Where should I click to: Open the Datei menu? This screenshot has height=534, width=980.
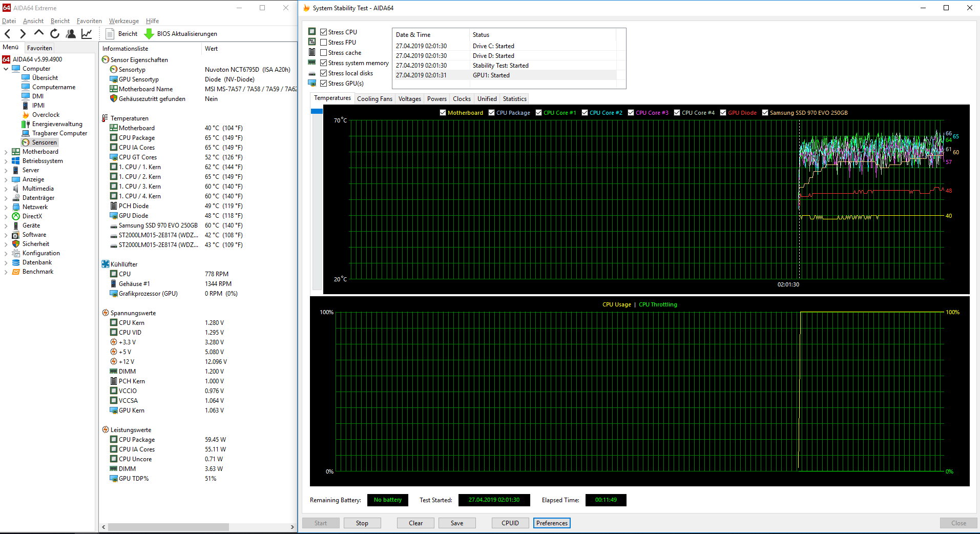pos(9,21)
